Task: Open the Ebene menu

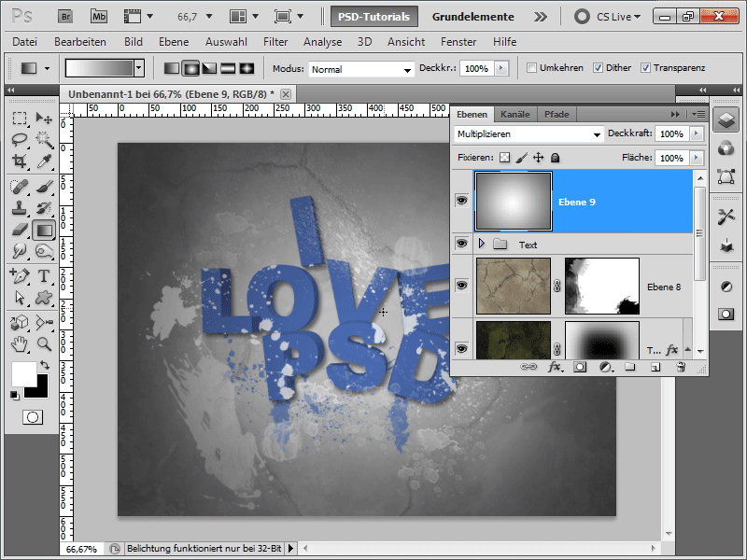Action: (x=174, y=42)
